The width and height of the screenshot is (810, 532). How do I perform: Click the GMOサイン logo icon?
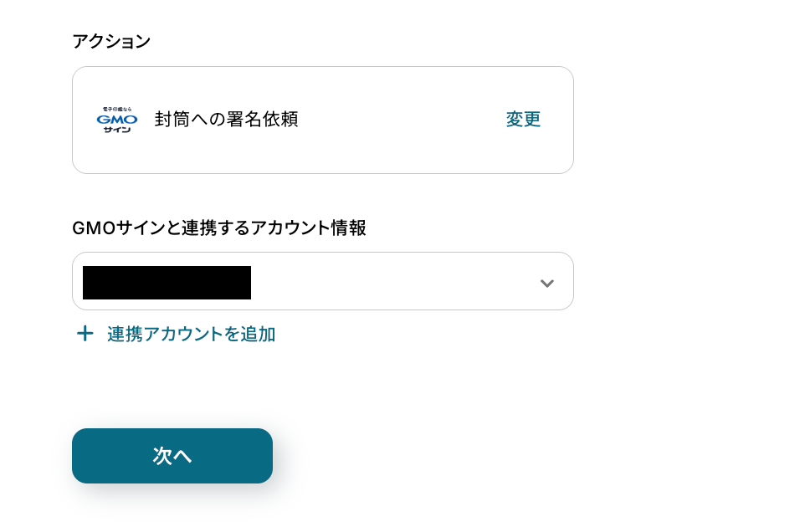[117, 120]
